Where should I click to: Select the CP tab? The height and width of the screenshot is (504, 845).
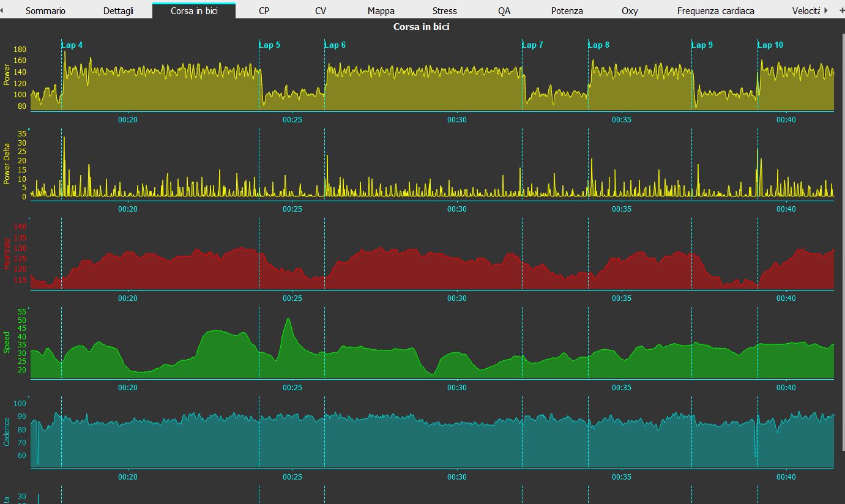pyautogui.click(x=264, y=10)
